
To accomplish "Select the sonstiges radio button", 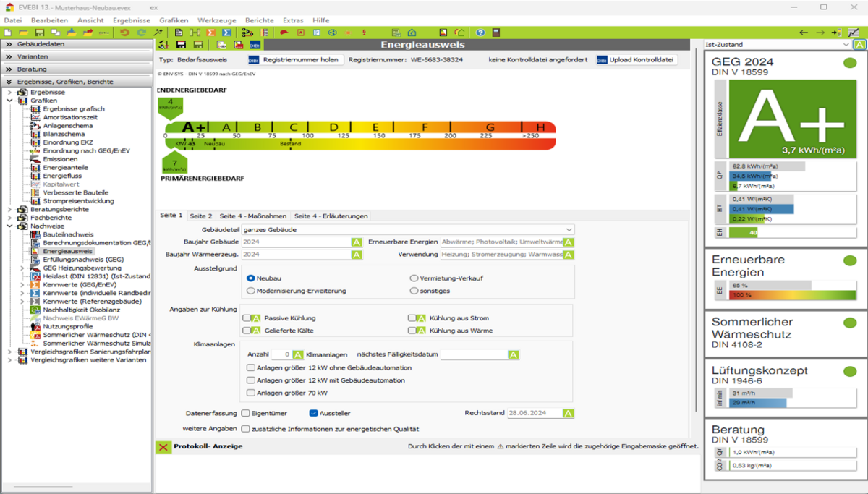I will click(x=414, y=291).
